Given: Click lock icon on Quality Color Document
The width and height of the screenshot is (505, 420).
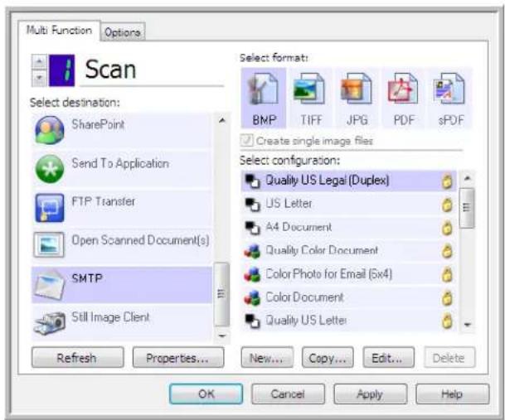Looking at the screenshot, I should click(x=447, y=251).
